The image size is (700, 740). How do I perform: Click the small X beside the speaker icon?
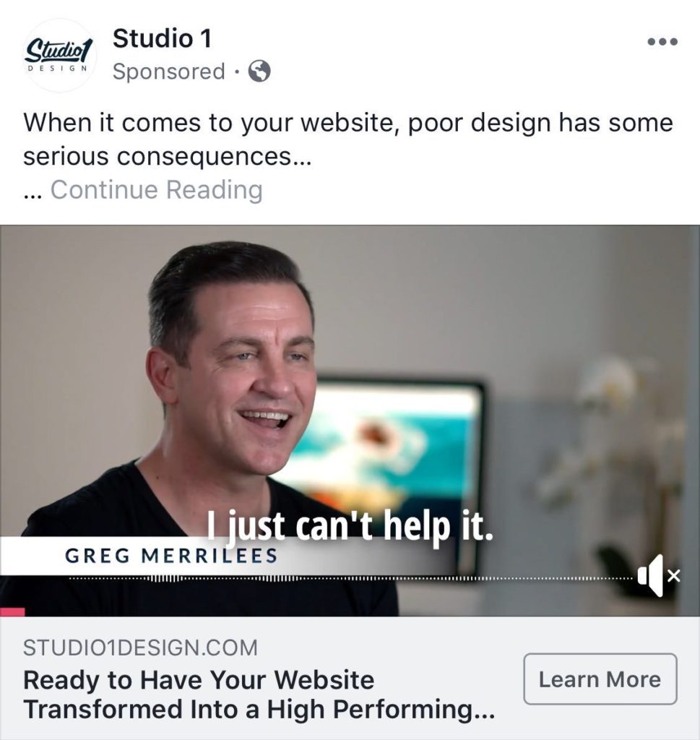674,576
